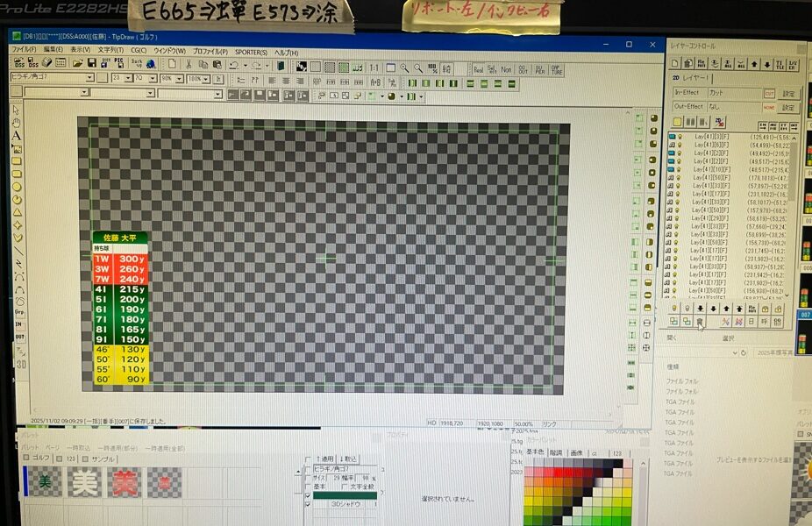Select the red 美 sample thumbnail in palette
Image resolution: width=812 pixels, height=526 pixels.
pyautogui.click(x=124, y=483)
